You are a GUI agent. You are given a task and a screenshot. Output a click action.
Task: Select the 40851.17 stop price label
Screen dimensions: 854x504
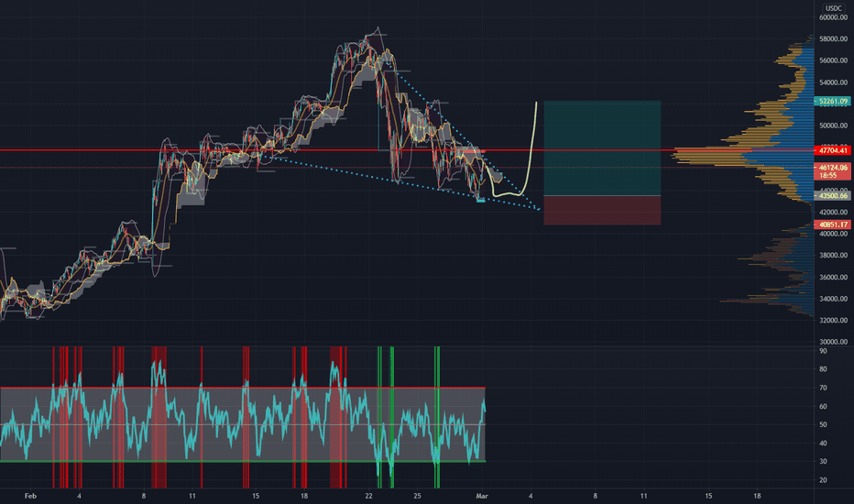(833, 225)
